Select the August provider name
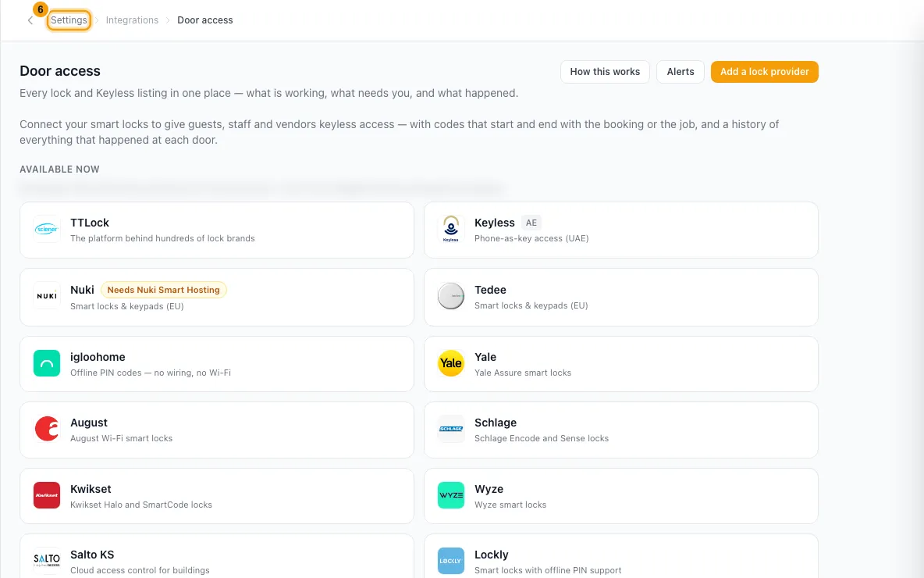The image size is (924, 578). coord(89,423)
